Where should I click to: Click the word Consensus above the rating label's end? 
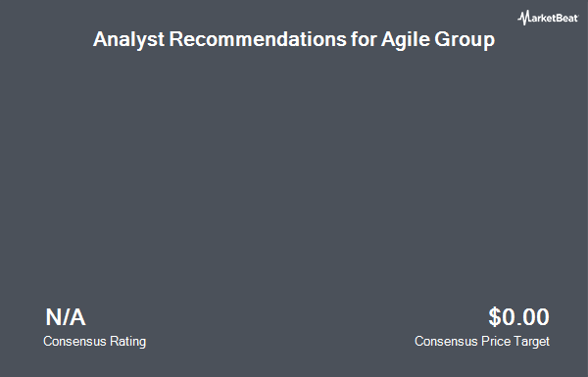tap(74, 342)
